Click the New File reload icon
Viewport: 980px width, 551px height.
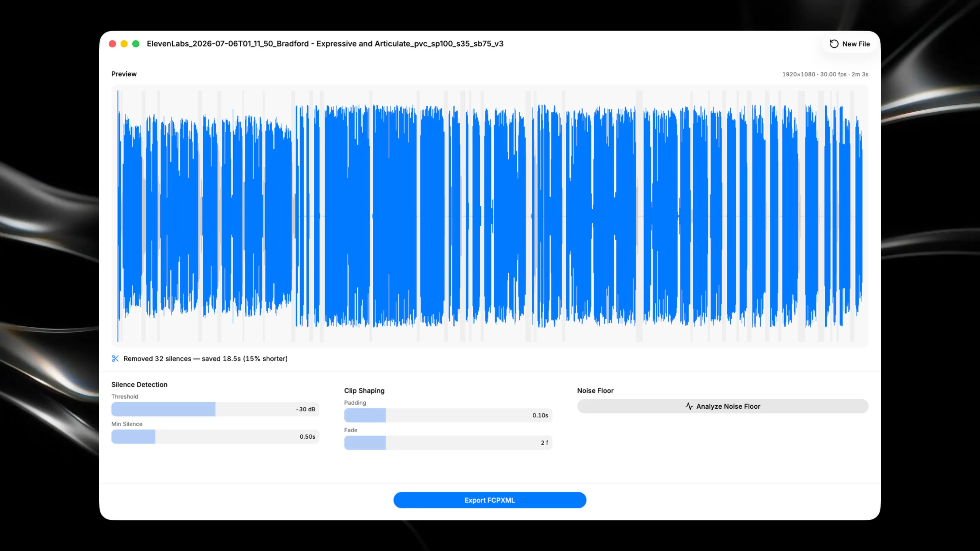(834, 44)
